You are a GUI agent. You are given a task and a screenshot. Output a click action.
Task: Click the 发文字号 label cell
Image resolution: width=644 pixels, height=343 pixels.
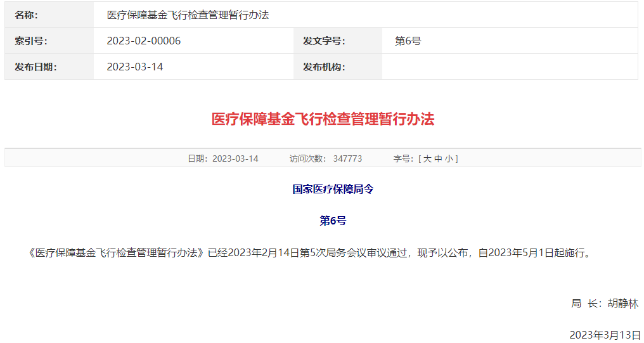pos(324,41)
